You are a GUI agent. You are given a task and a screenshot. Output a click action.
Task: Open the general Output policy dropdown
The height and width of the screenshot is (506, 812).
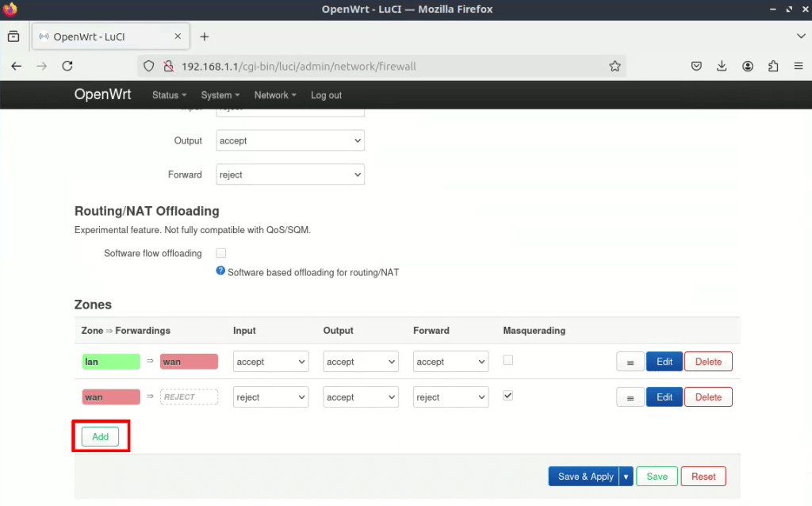pyautogui.click(x=290, y=140)
